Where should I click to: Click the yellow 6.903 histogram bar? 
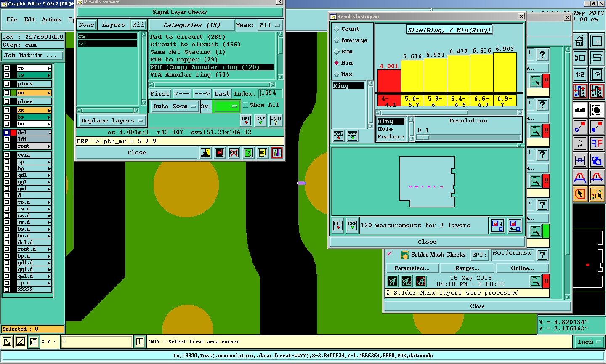[505, 72]
